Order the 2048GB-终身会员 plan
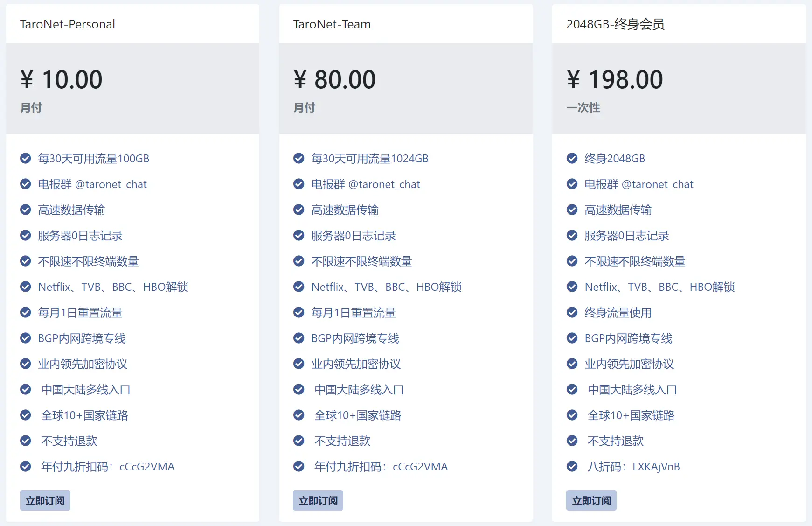 click(x=591, y=500)
